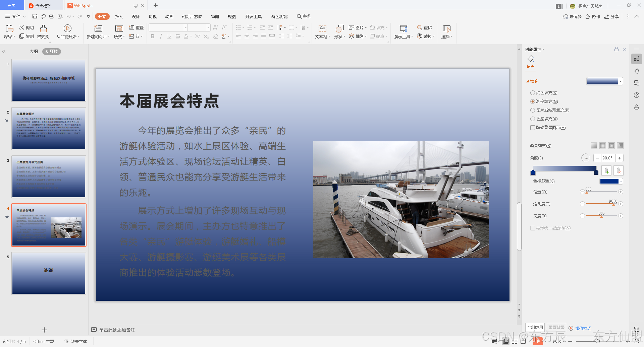The height and width of the screenshot is (347, 644).
Task: Toggle underline formatting
Action: pyautogui.click(x=169, y=36)
